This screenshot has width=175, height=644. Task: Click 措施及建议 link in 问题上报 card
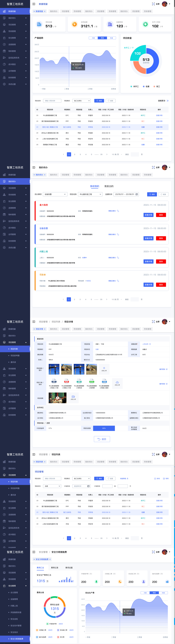tap(112, 258)
